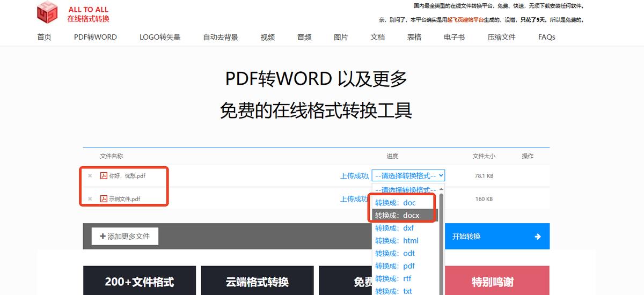Remove 示例文件.pdf with its X icon

click(90, 199)
